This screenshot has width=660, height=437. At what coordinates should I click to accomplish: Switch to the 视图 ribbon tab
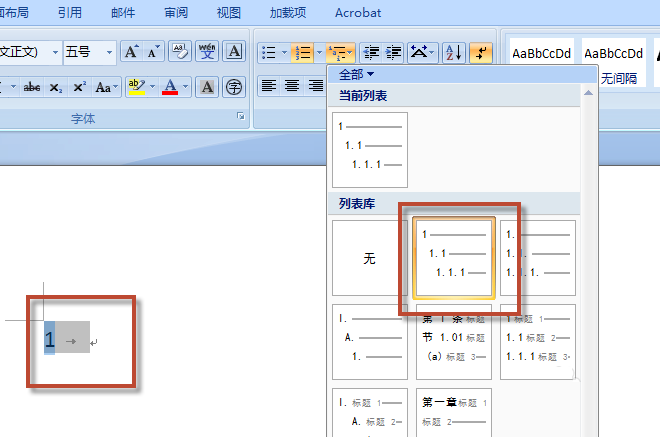click(229, 13)
